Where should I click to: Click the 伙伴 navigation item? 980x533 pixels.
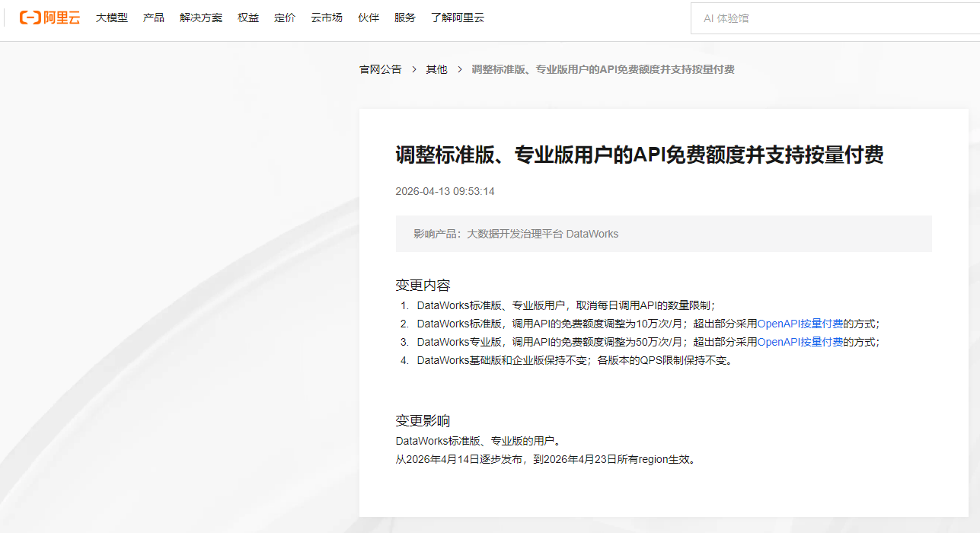click(x=369, y=18)
